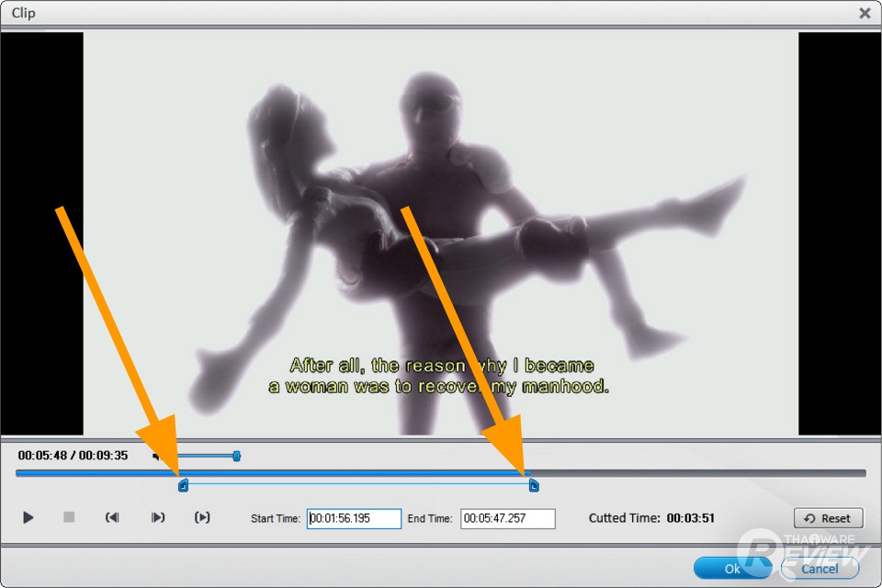Cancel the clip dialog

pyautogui.click(x=820, y=569)
